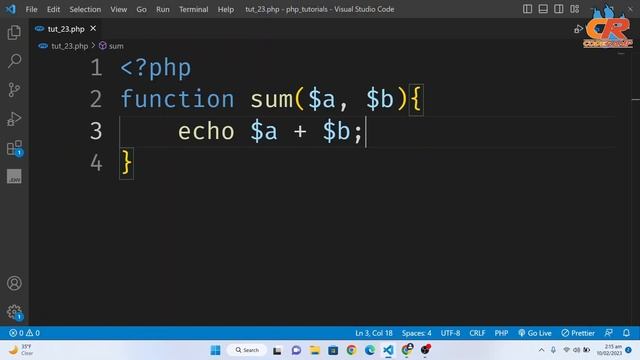Open Task View from the taskbar
Screen dimensions: 640x360
(x=277, y=350)
